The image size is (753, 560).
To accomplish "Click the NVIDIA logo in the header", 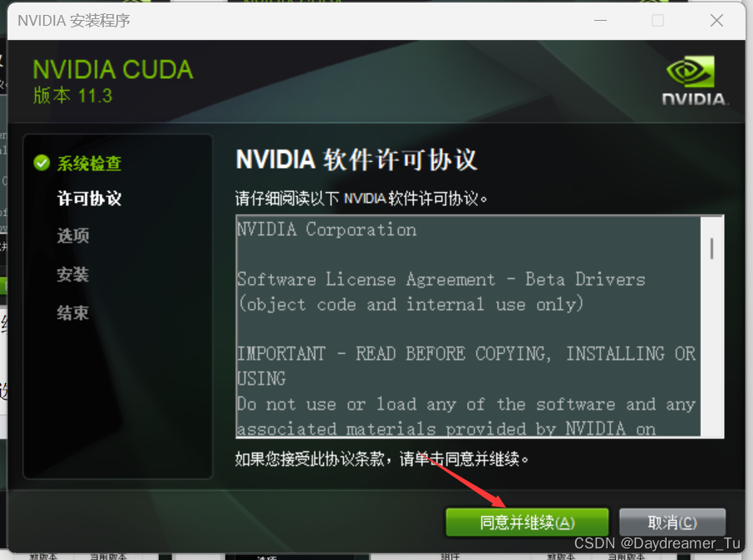I will [693, 81].
